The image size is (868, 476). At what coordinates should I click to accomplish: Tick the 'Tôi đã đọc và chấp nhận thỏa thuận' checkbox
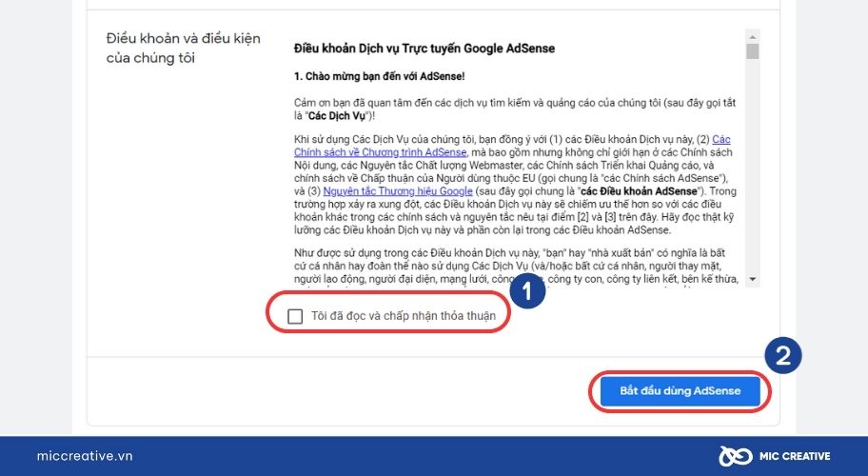(295, 316)
